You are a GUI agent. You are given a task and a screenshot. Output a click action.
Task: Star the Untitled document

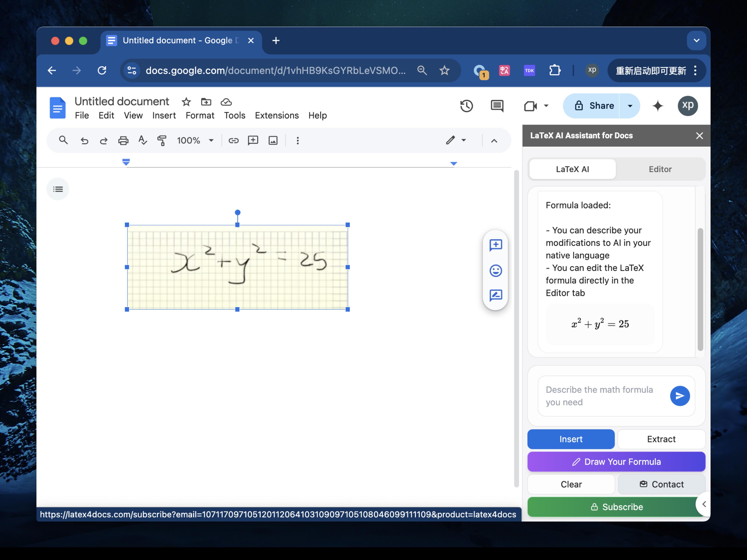(186, 102)
